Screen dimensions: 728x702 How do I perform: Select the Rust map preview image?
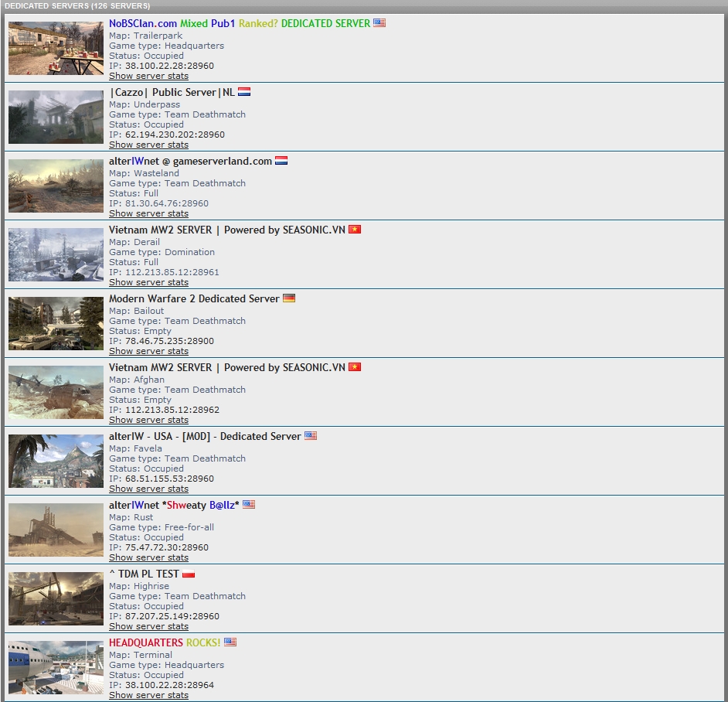click(x=56, y=530)
